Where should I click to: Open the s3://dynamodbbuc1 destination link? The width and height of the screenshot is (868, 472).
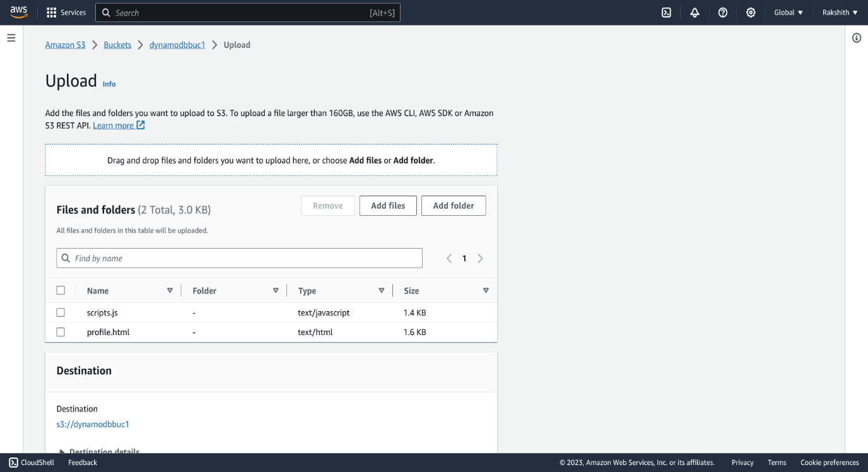(93, 425)
